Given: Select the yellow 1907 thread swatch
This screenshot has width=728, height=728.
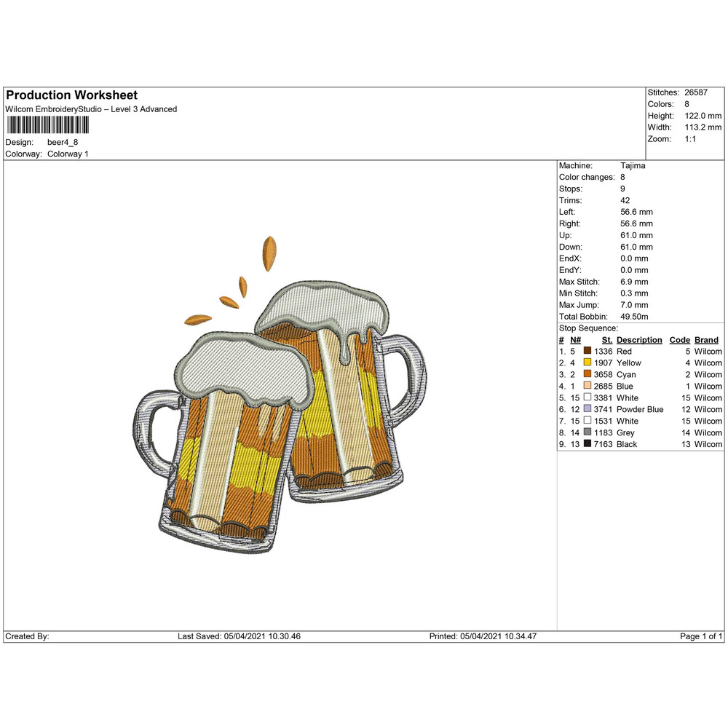Looking at the screenshot, I should [x=587, y=363].
